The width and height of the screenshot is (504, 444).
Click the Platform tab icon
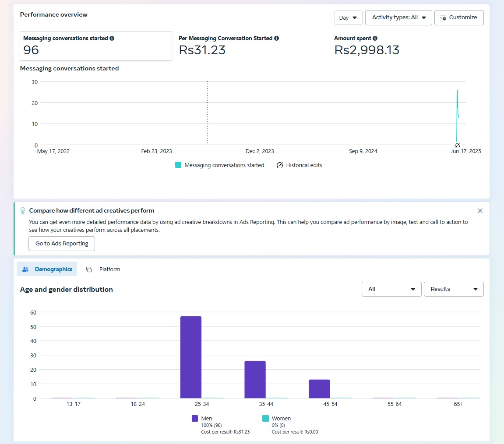click(89, 269)
